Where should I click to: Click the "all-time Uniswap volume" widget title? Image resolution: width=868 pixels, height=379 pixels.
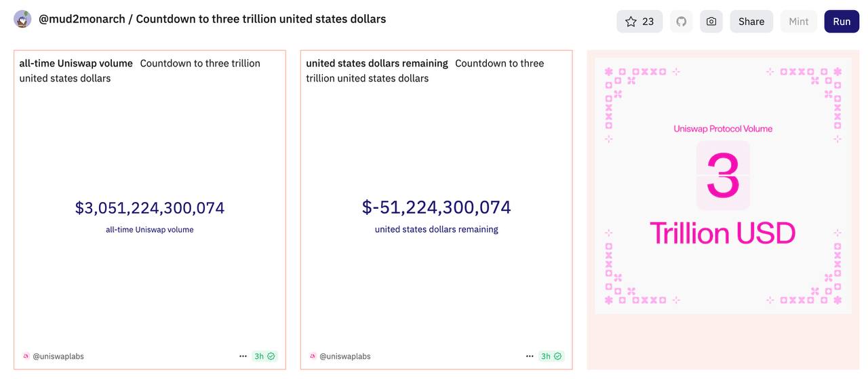(x=76, y=63)
